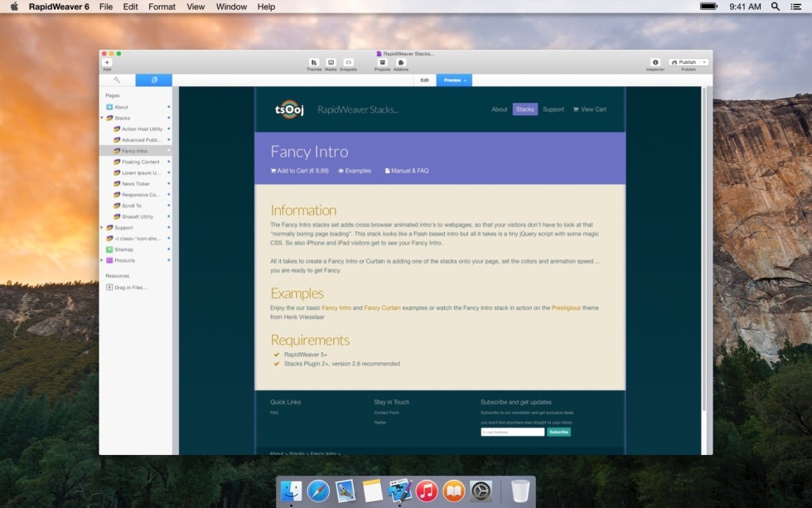812x508 pixels.
Task: Select the Action Host Utility page
Action: [x=142, y=129]
